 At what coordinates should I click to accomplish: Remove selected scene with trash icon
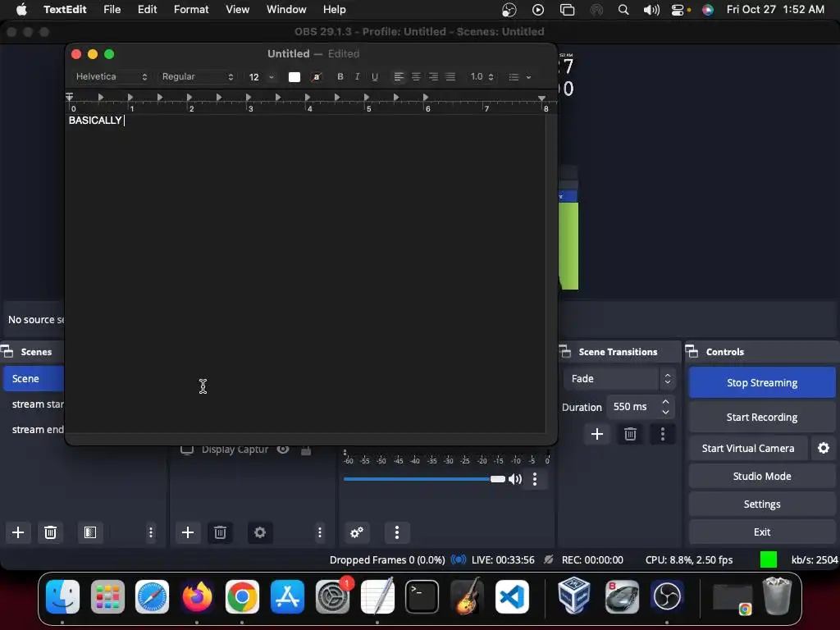(50, 532)
